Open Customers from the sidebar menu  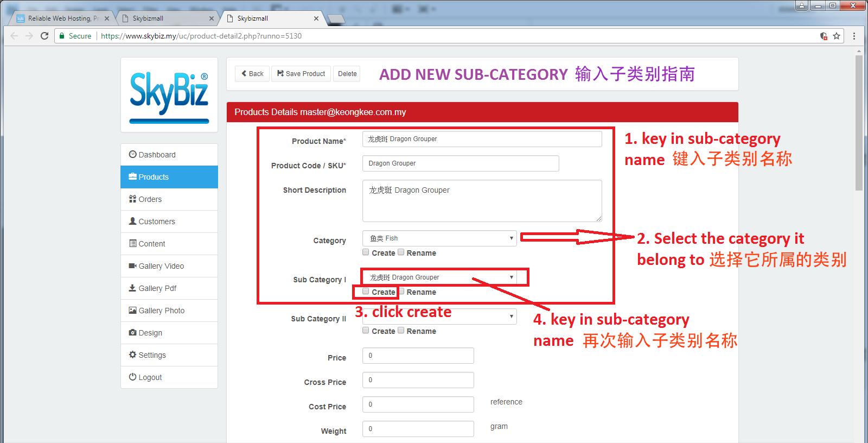(169, 221)
